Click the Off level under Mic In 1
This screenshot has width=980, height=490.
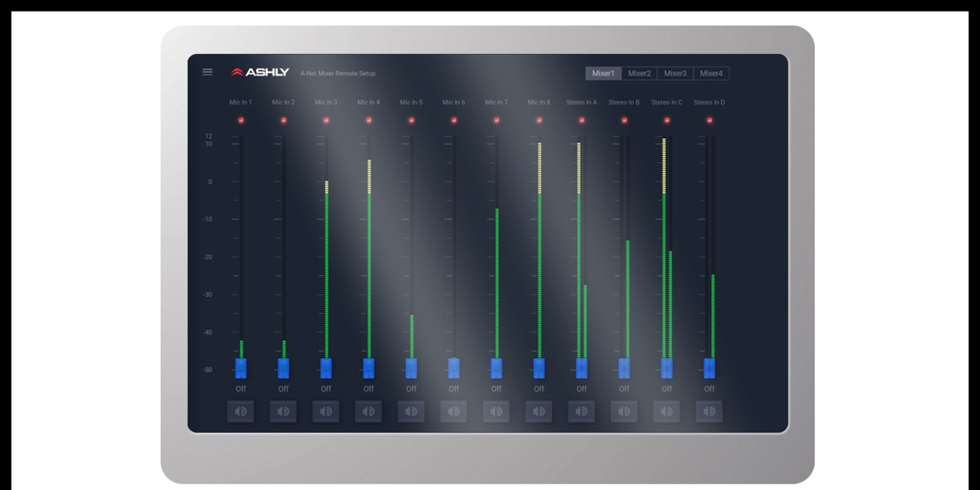pyautogui.click(x=240, y=389)
